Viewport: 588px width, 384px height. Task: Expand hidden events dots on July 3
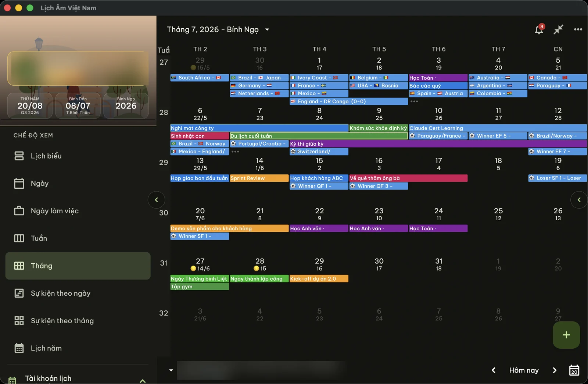point(414,102)
